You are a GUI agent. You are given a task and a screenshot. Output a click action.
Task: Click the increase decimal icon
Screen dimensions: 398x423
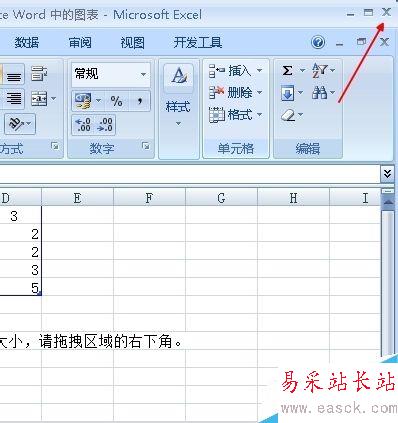tap(83, 124)
